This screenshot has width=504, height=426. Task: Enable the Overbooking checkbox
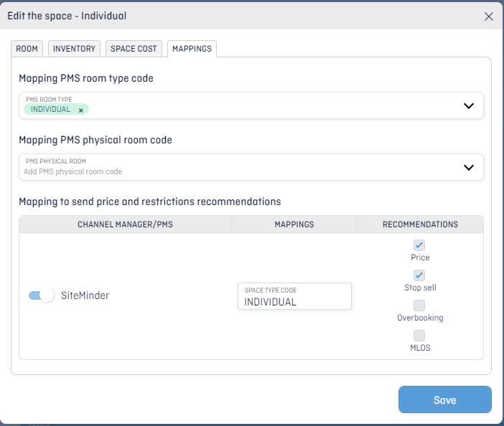[420, 306]
